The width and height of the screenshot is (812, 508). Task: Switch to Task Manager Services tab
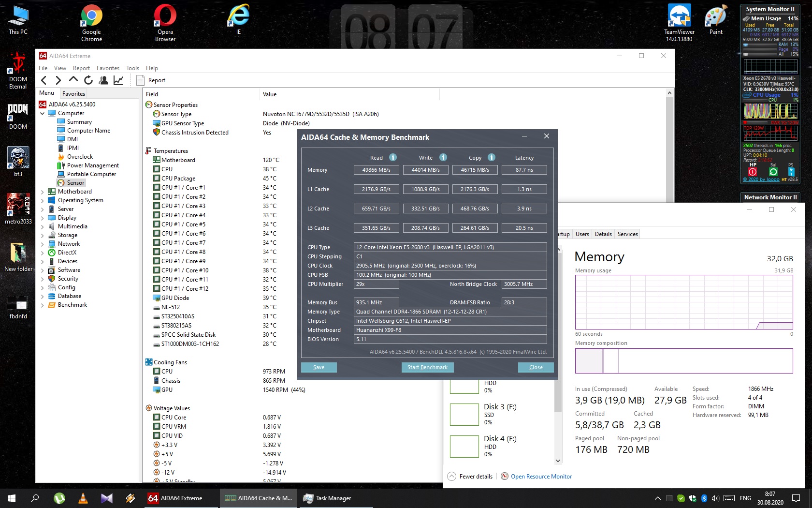click(628, 234)
